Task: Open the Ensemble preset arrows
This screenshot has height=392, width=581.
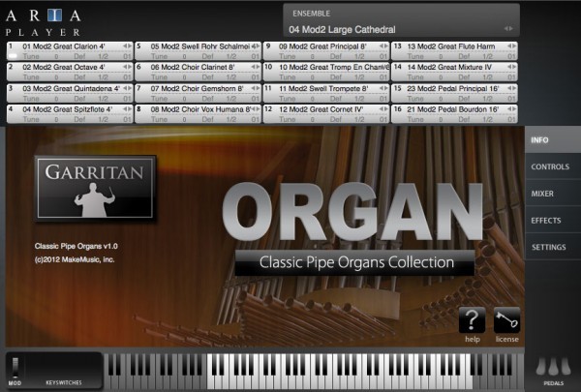Action: click(x=508, y=28)
